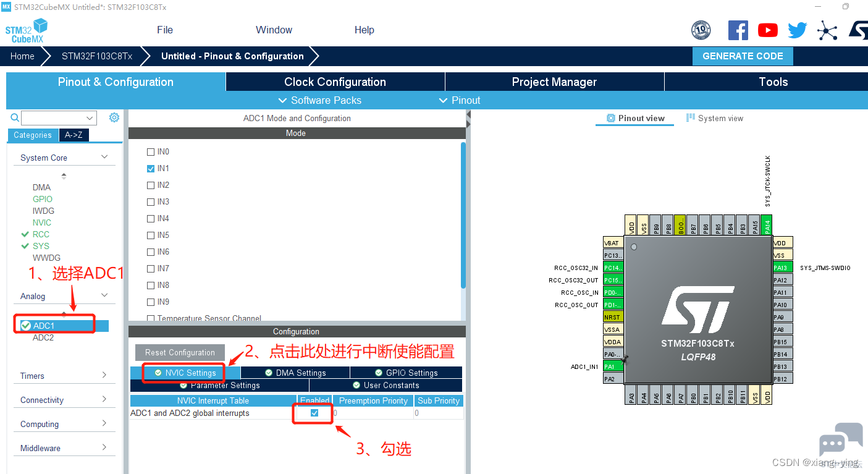Switch to the Project Manager tab
Image resolution: width=868 pixels, height=474 pixels.
[554, 82]
